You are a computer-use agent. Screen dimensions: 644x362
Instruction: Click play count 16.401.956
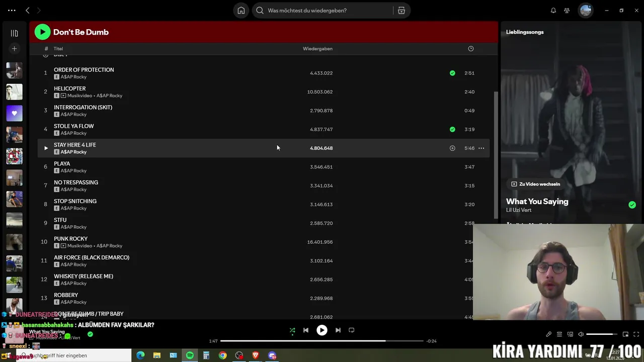click(320, 242)
